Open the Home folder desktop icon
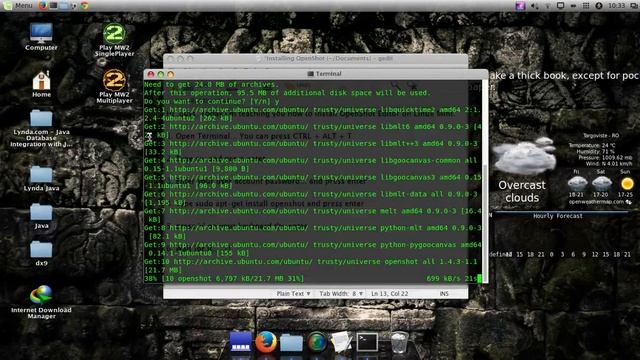Image resolution: width=640 pixels, height=360 pixels. click(x=41, y=84)
